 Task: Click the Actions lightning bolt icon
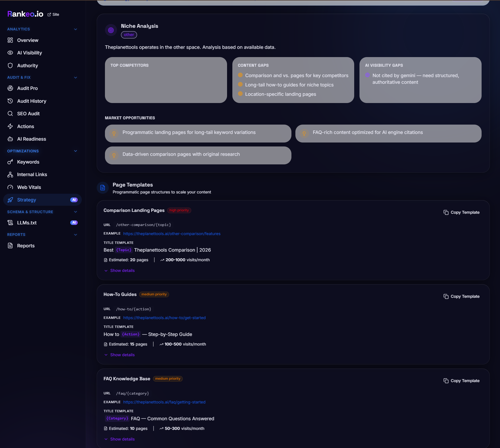pyautogui.click(x=10, y=126)
